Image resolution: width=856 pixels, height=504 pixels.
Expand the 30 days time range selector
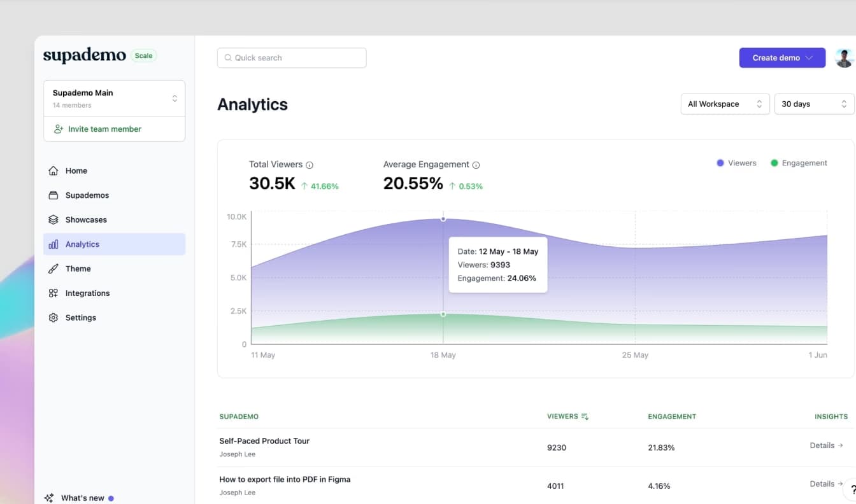click(813, 104)
